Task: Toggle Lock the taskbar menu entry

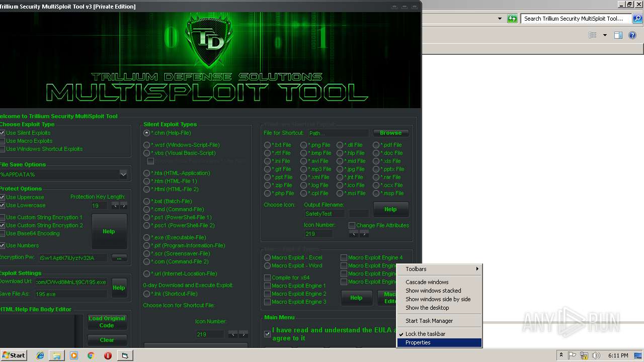Action: (439, 334)
